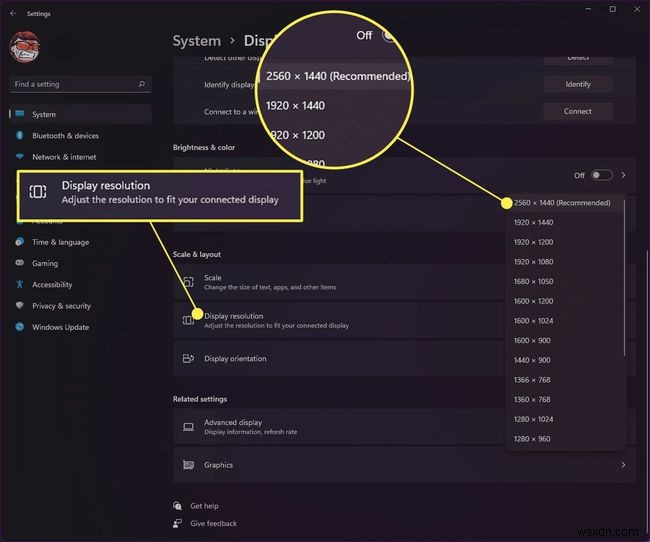Click the Identify button

(x=578, y=84)
